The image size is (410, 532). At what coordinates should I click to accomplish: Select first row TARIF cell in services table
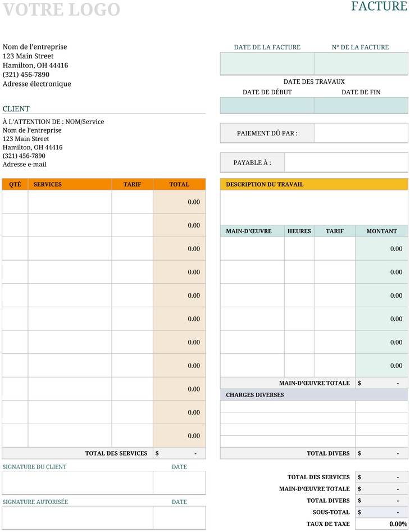132,202
